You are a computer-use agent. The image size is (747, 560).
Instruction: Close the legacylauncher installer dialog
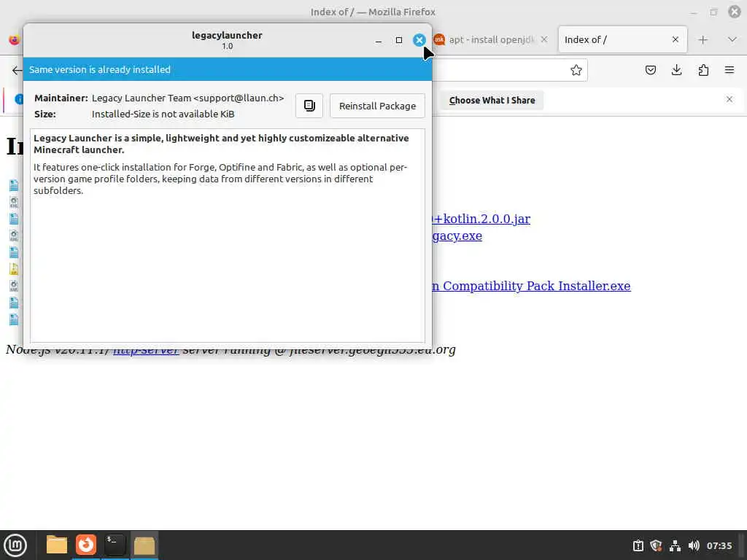pos(419,40)
